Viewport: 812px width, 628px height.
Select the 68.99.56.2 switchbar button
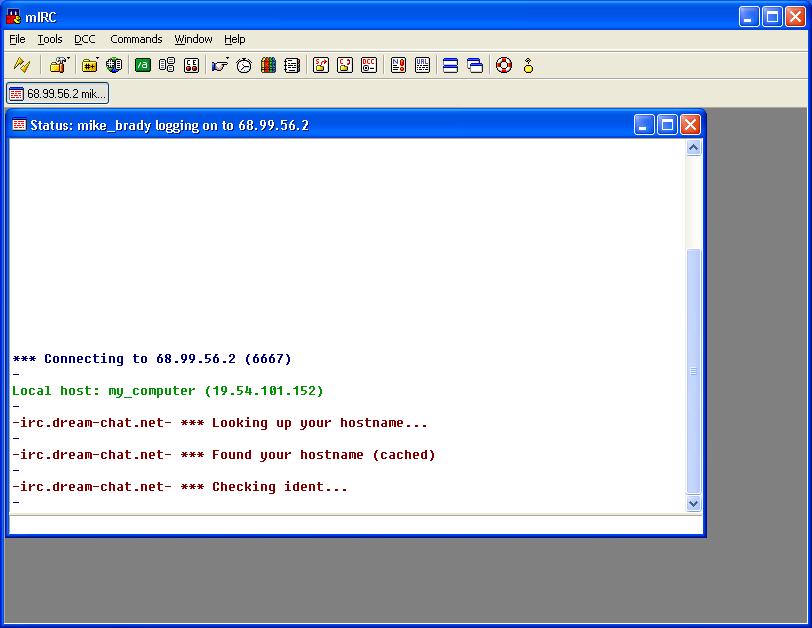click(57, 94)
